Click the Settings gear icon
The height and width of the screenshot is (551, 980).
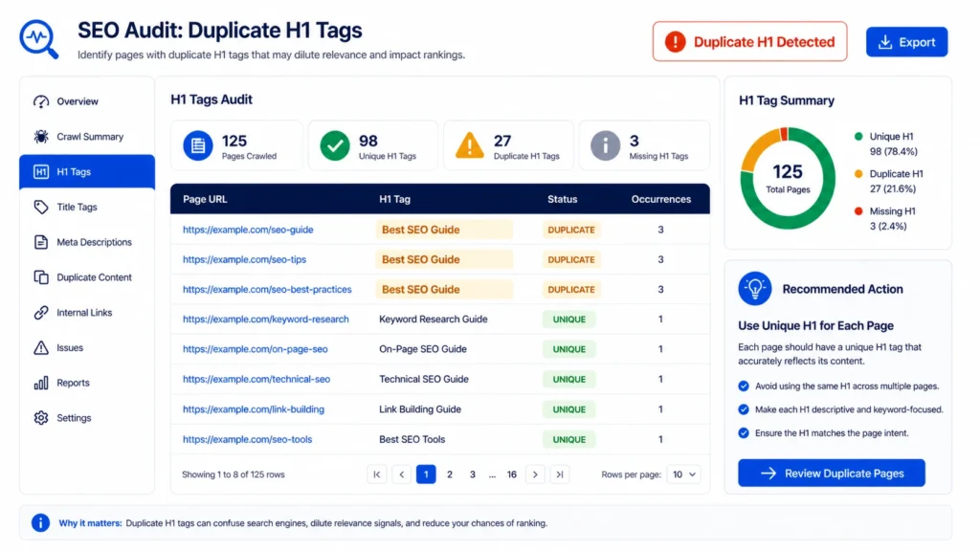click(41, 418)
